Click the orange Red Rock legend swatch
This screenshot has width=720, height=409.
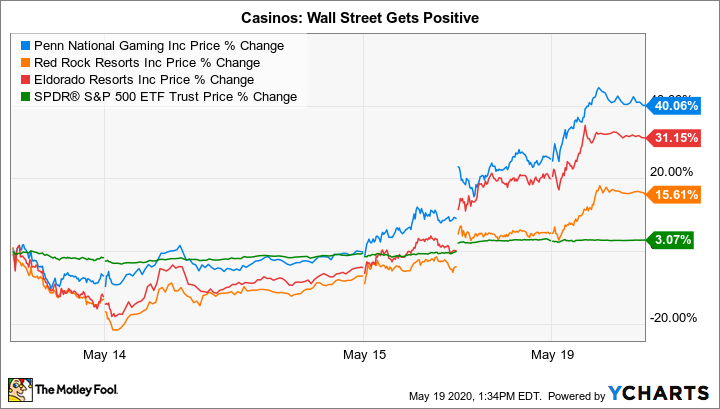pos(25,63)
